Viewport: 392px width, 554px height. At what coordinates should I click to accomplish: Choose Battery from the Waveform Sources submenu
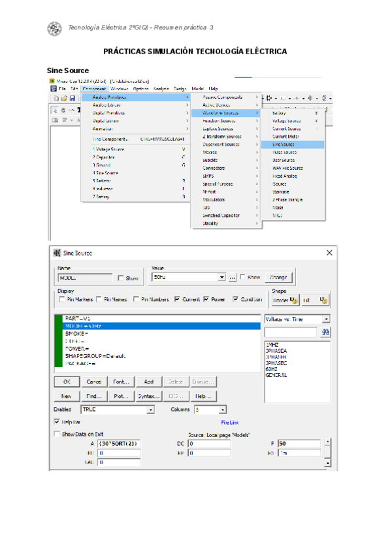(x=293, y=113)
